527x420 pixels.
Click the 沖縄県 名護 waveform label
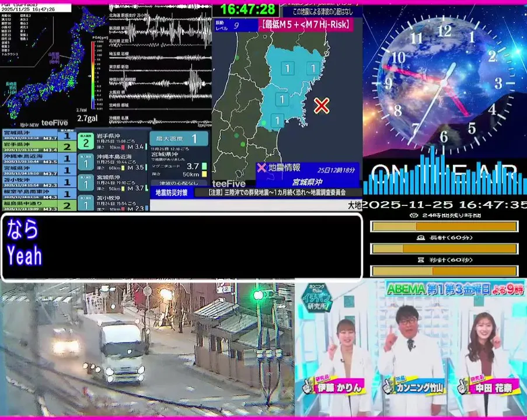pyautogui.click(x=119, y=118)
